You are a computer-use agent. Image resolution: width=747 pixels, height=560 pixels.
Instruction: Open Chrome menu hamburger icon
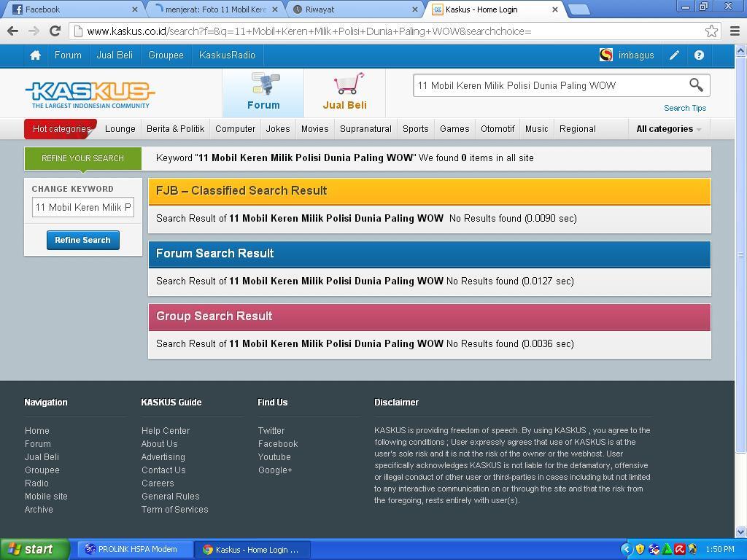click(x=735, y=31)
